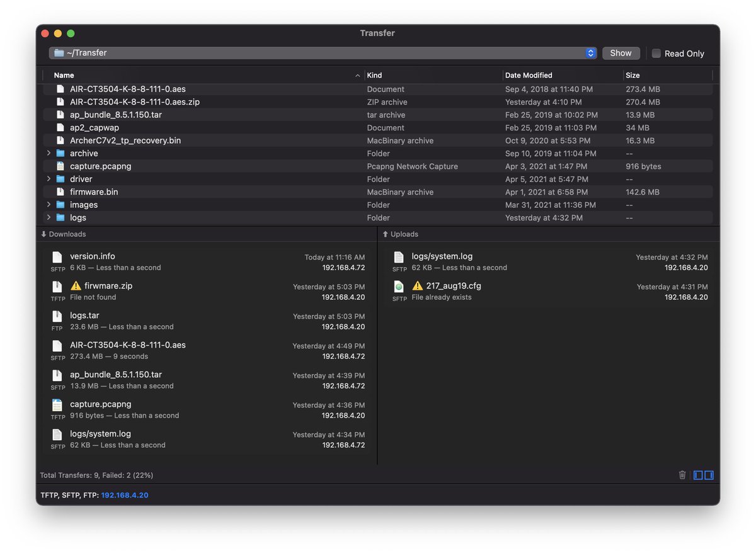Click the 'Pcapng Network Capture' kind cell

click(x=413, y=166)
